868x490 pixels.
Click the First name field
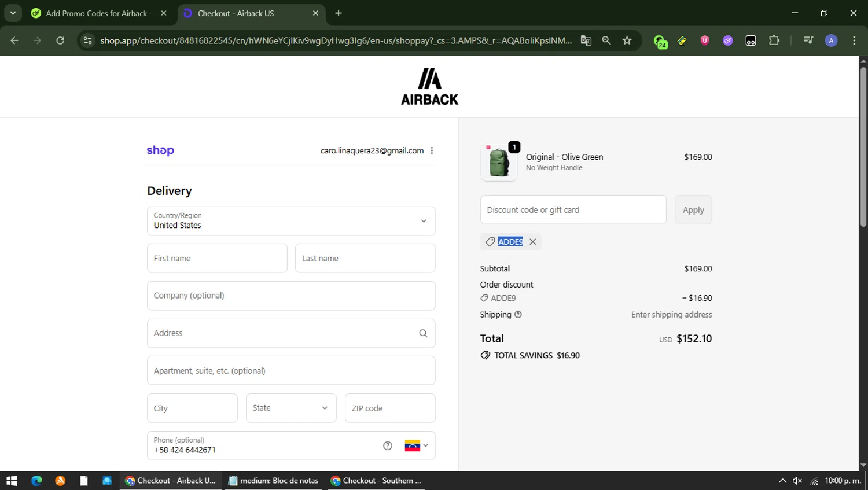coord(217,258)
